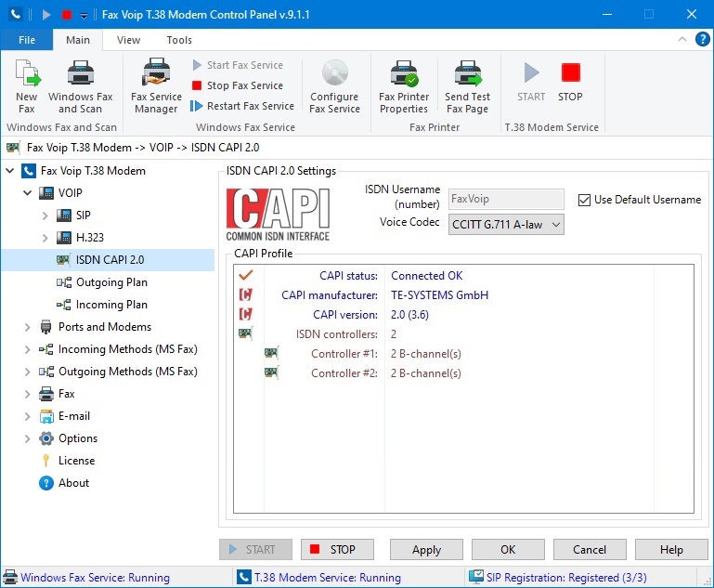This screenshot has width=714, height=588.
Task: Click the CAPI status row
Action: (463, 276)
